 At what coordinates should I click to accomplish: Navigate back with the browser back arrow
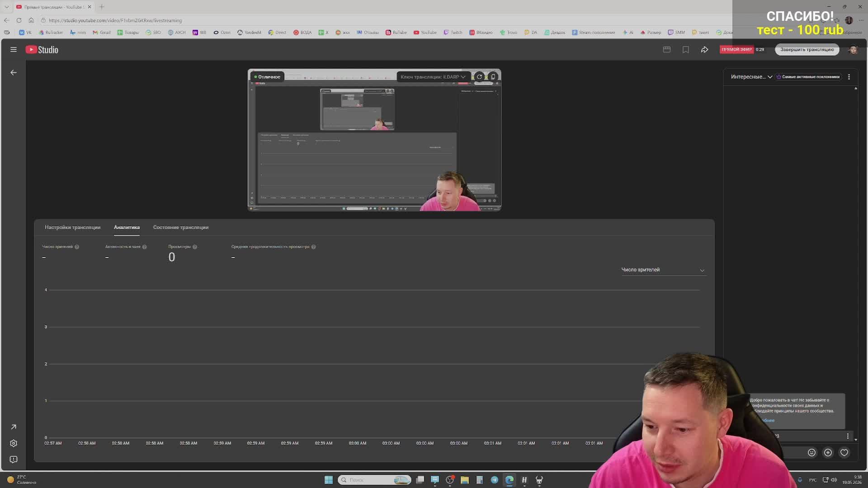pyautogui.click(x=7, y=20)
